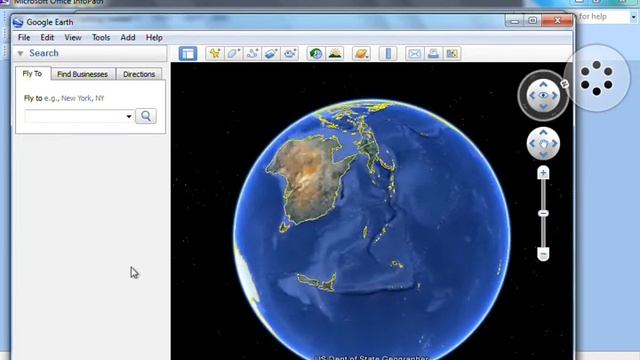Click the look right arrow on compass
The width and height of the screenshot is (640, 360).
[555, 96]
